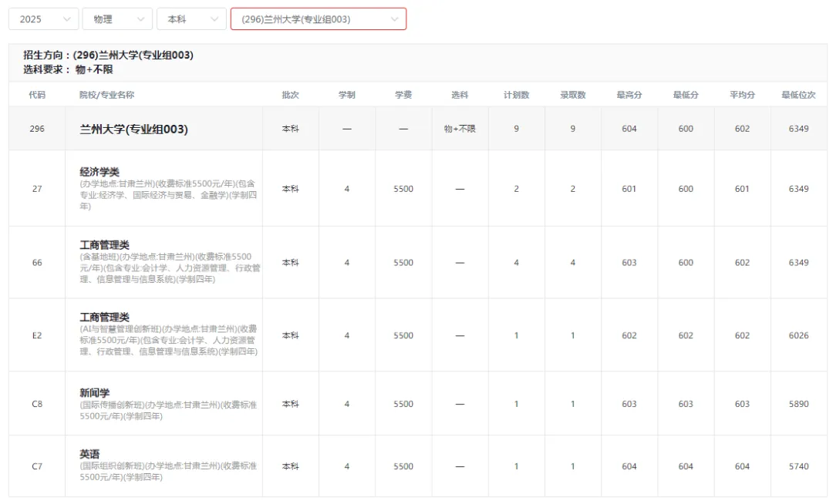Click the 最低分 column header

[686, 95]
